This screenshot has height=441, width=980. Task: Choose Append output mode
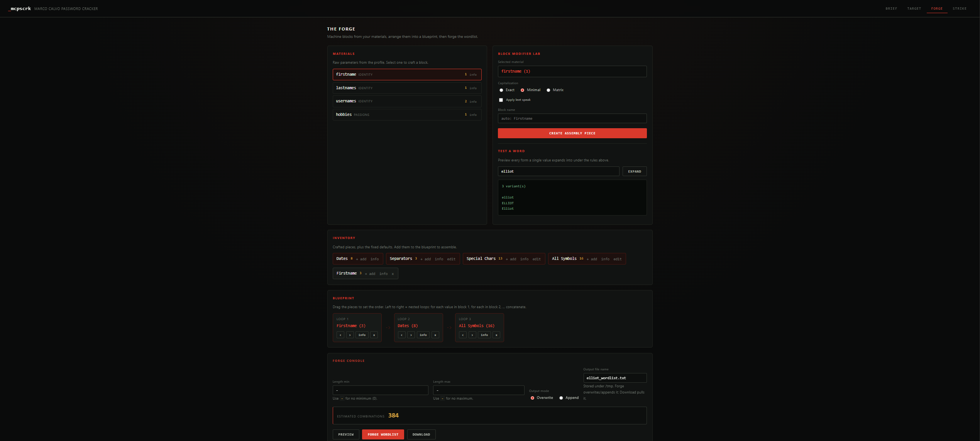[x=561, y=398]
